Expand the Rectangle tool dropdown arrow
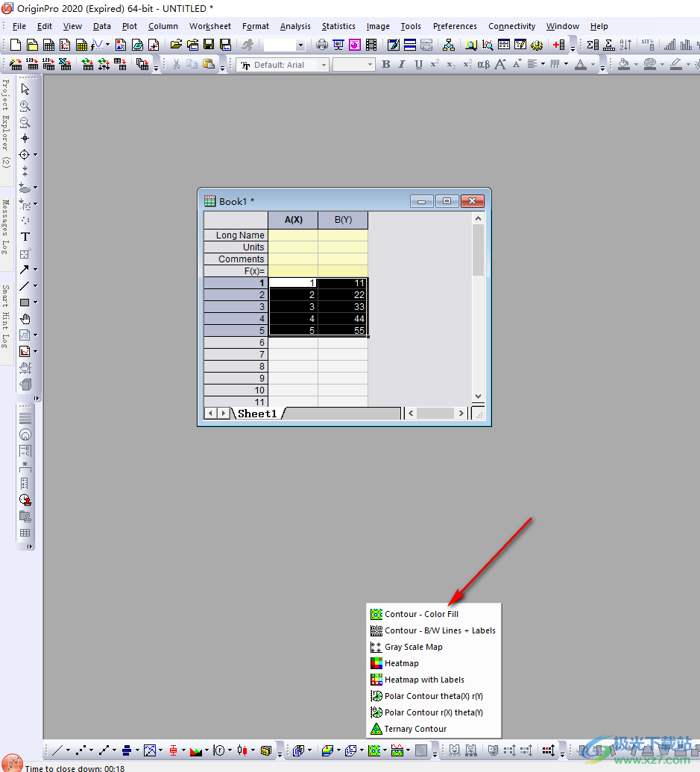The image size is (700, 772). 36,303
